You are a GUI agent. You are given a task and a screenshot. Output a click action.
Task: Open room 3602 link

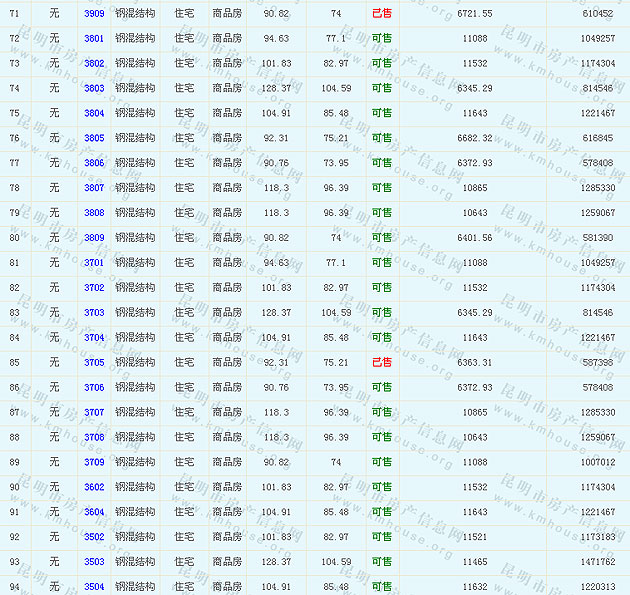coord(94,487)
